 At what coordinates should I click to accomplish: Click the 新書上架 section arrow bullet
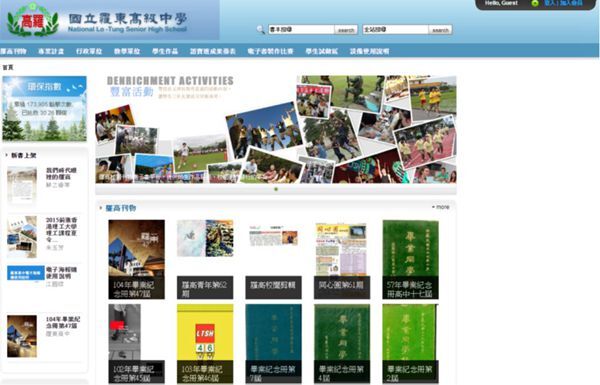7,155
